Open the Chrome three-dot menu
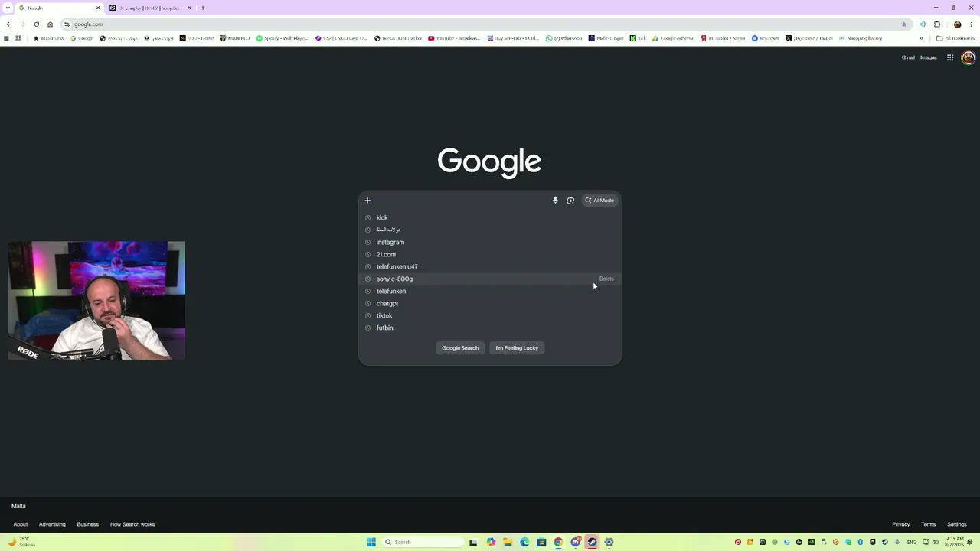Image resolution: width=980 pixels, height=551 pixels. [972, 24]
